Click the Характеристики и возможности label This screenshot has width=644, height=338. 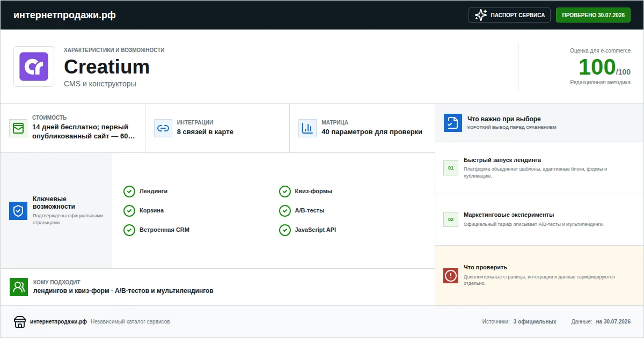coord(114,50)
